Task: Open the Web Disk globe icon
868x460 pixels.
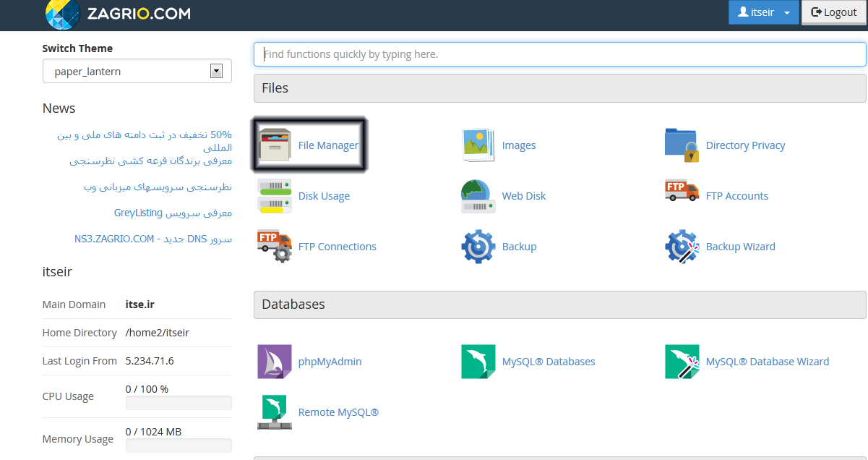Action: (478, 196)
